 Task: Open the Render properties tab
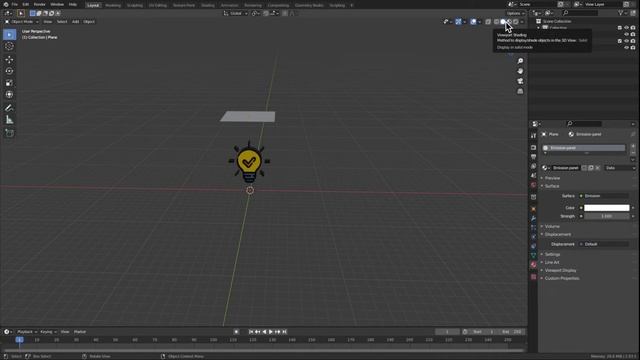pyautogui.click(x=533, y=147)
